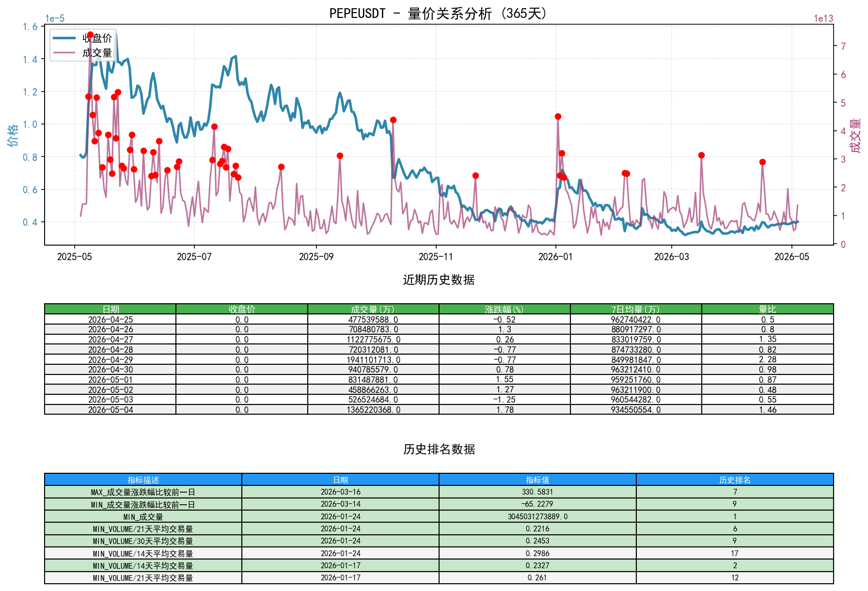The image size is (868, 591).
Task: Click the date cell 2026-04-29
Action: pos(110,359)
